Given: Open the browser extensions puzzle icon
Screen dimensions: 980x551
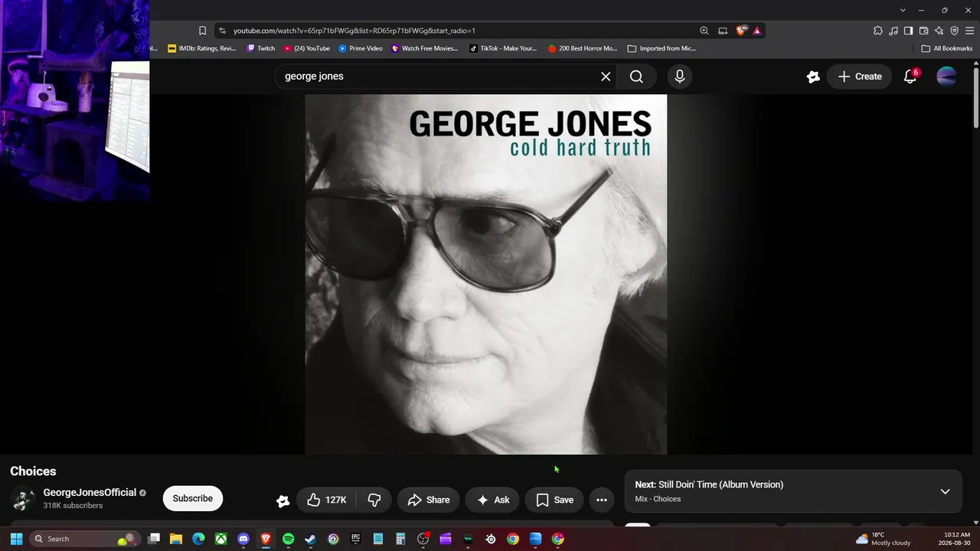Looking at the screenshot, I should coord(878,31).
